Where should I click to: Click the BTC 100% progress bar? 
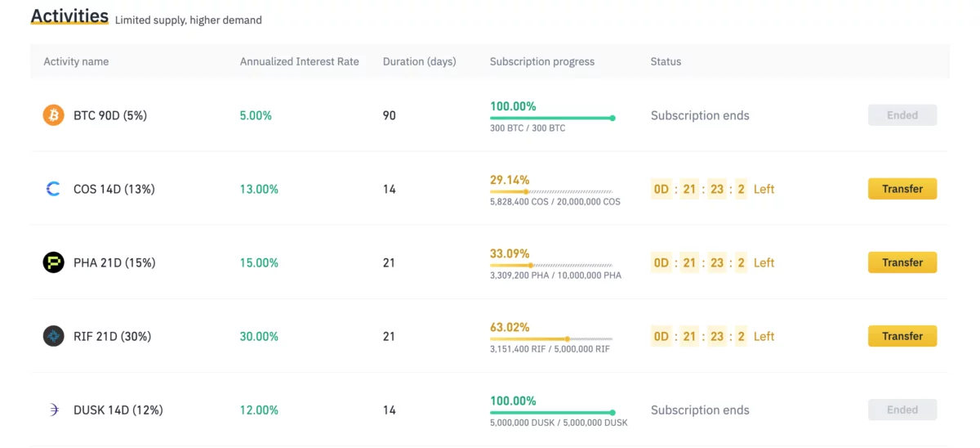point(550,118)
